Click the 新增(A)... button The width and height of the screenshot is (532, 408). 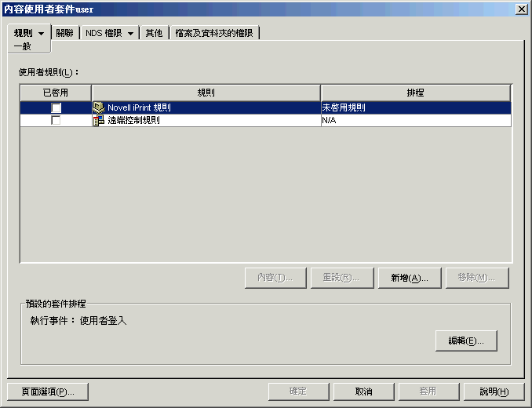(x=410, y=278)
